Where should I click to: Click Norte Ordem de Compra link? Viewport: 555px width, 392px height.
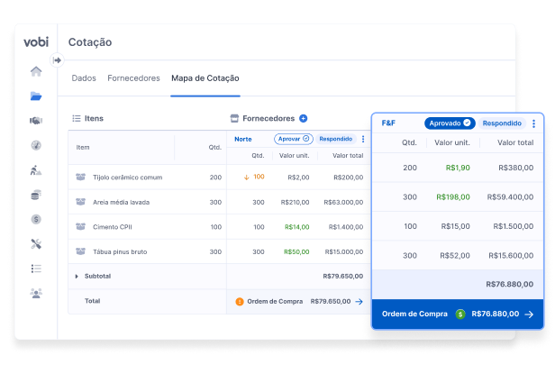[x=275, y=302]
